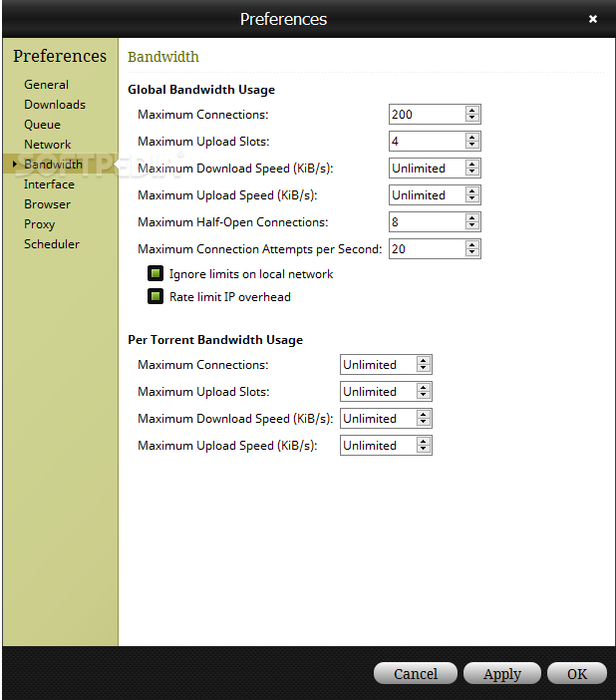Decrease per-torrent Maximum Upload Speed value

(424, 449)
